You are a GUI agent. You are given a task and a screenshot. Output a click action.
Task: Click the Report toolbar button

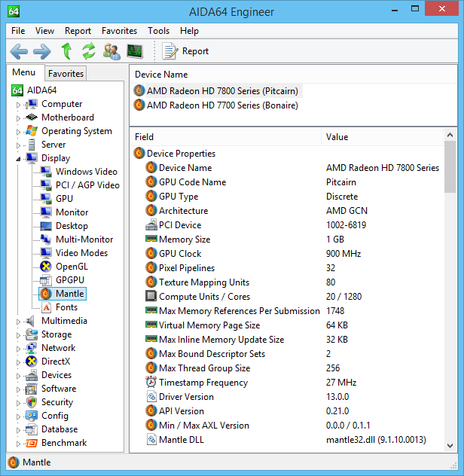(x=186, y=51)
